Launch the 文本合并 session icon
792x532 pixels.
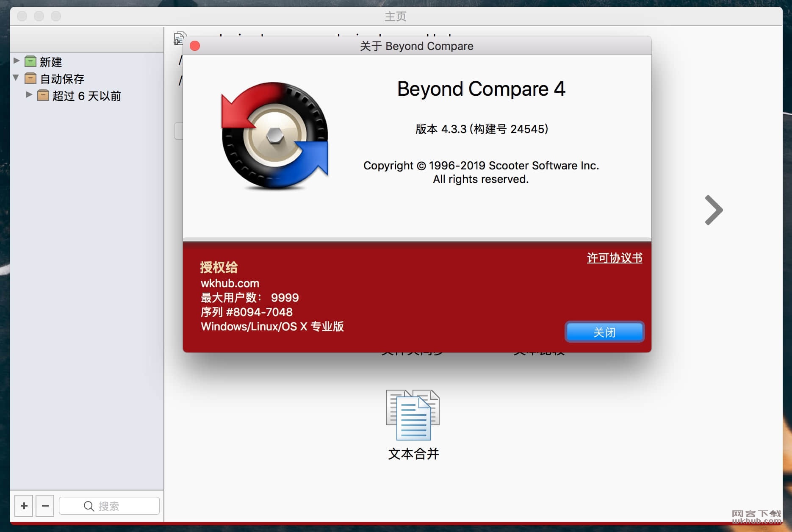point(413,415)
